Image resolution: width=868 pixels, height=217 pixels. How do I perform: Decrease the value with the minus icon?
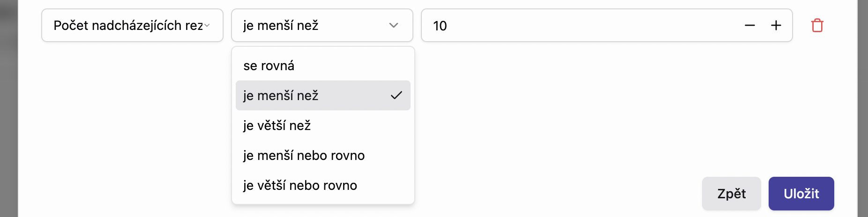[x=749, y=25]
